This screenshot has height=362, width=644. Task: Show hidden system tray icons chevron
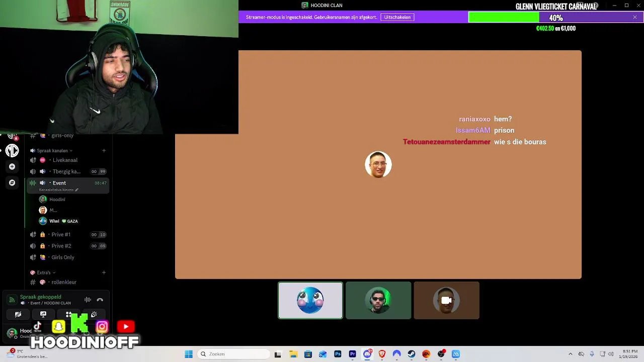[570, 354]
